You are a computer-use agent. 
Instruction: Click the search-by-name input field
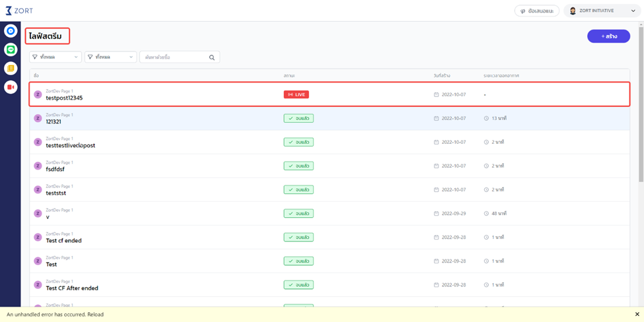(173, 57)
